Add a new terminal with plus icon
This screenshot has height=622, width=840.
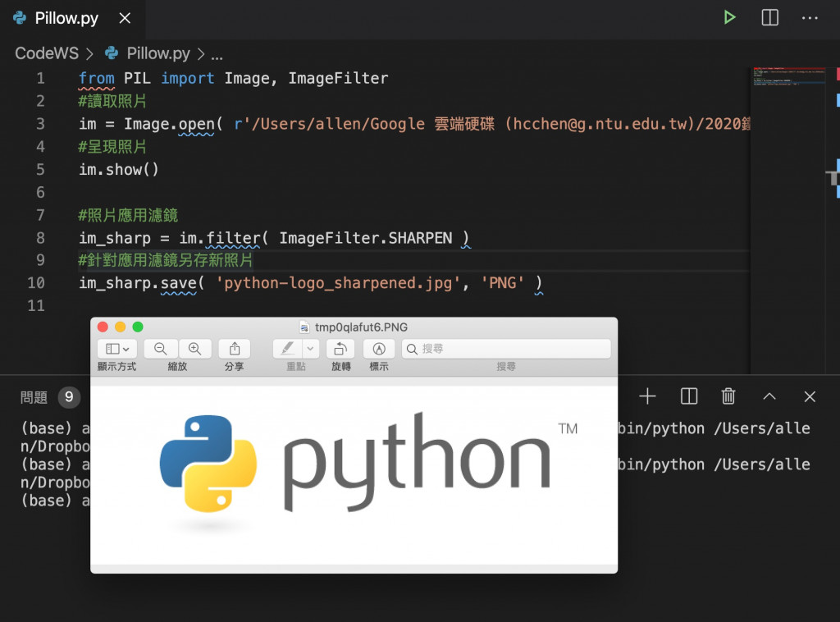coord(647,396)
